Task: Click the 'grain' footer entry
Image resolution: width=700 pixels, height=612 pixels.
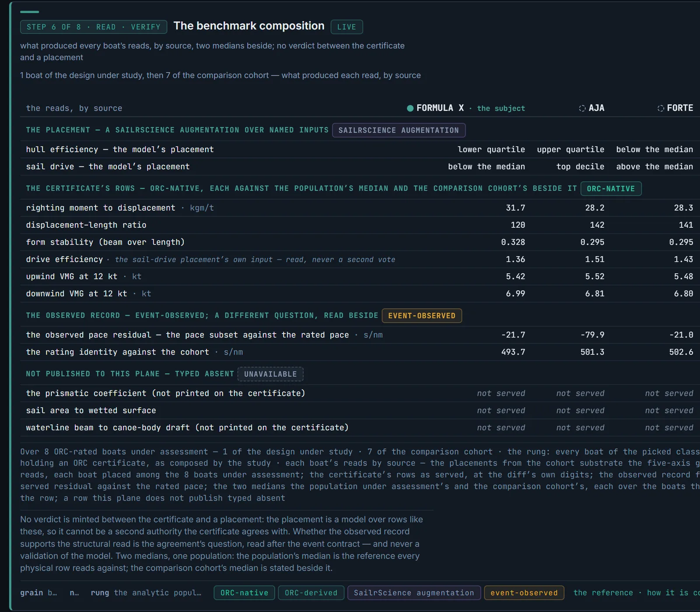Action: point(38,593)
